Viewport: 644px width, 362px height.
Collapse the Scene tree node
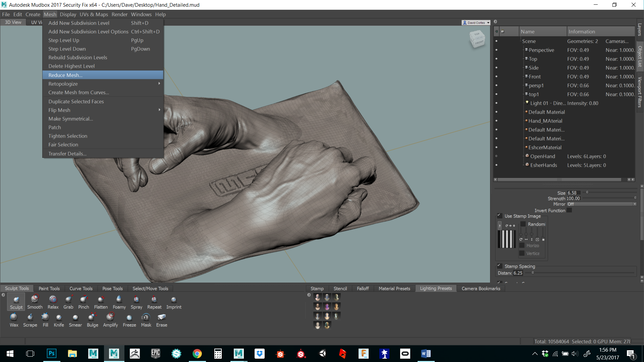click(x=521, y=41)
